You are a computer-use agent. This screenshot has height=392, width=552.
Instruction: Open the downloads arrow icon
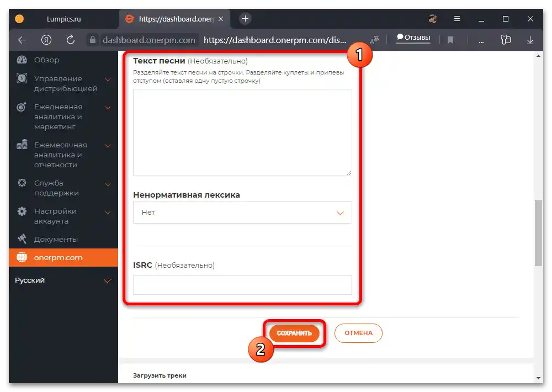tap(530, 40)
